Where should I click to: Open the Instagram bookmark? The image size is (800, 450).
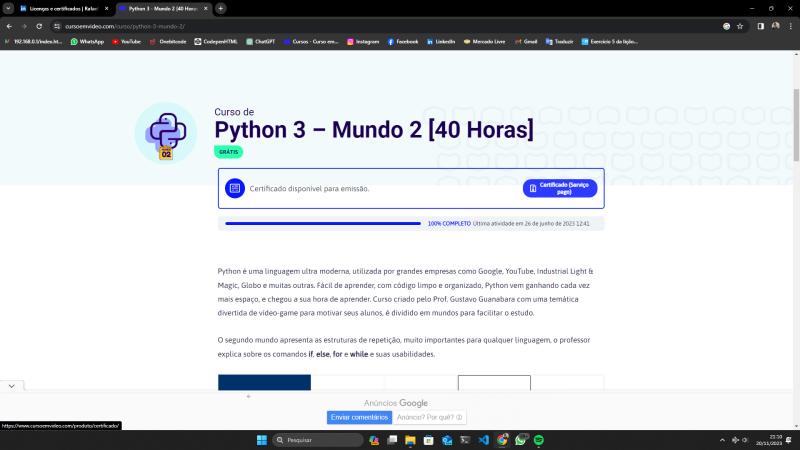coord(363,42)
